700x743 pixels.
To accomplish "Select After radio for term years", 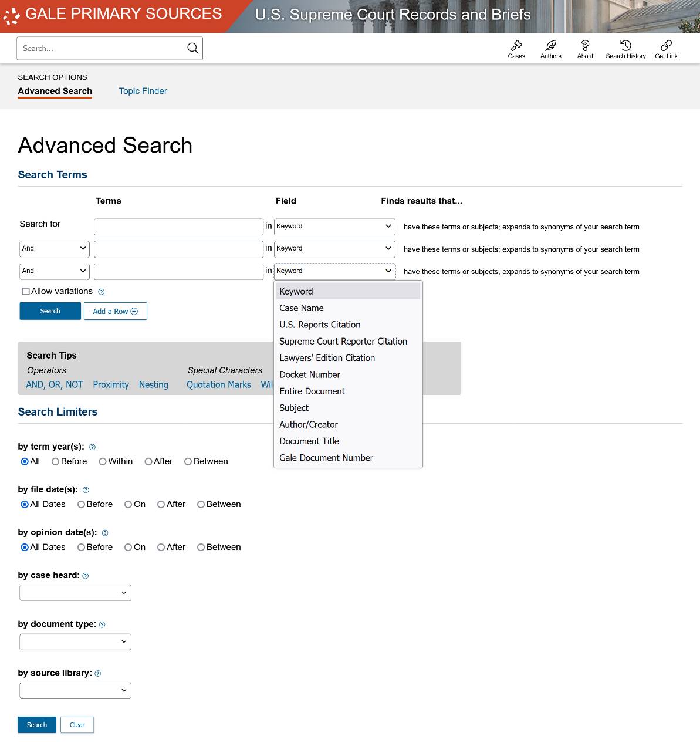I will coord(148,461).
